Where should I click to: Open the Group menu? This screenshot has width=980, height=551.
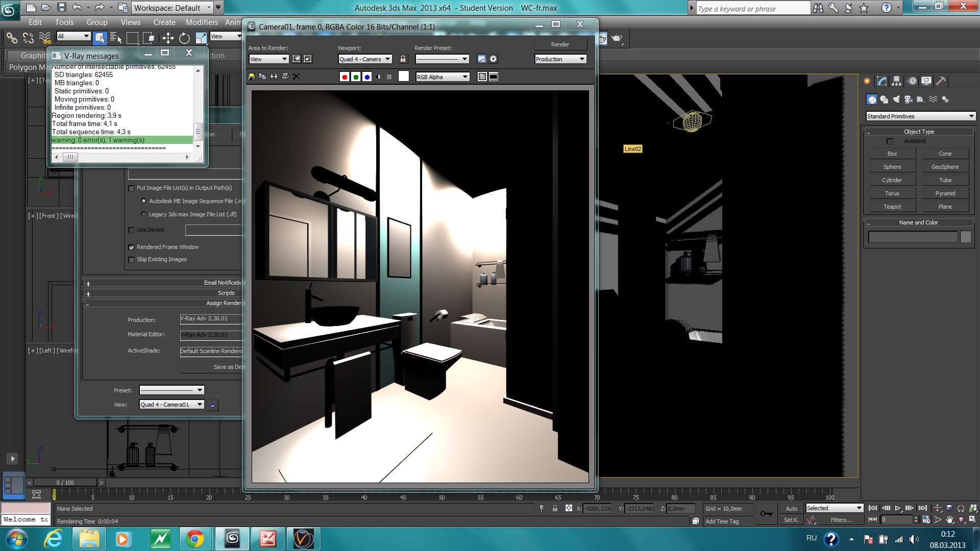96,22
